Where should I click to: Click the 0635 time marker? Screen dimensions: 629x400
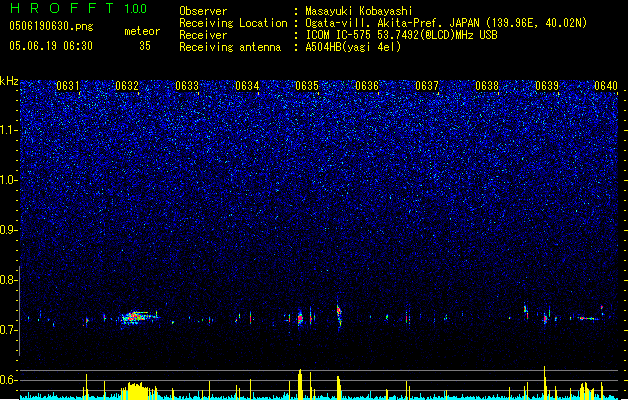[307, 86]
